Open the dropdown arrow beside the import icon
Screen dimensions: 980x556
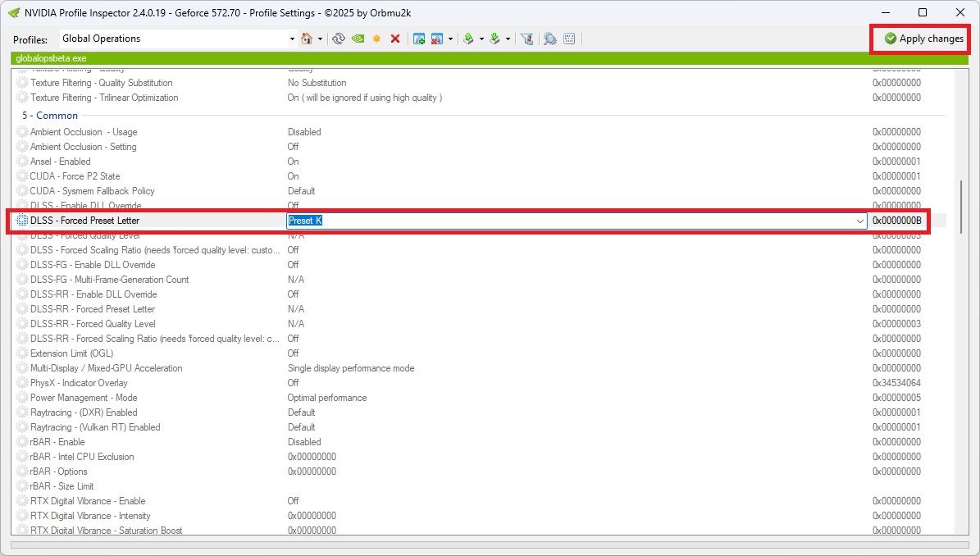508,39
